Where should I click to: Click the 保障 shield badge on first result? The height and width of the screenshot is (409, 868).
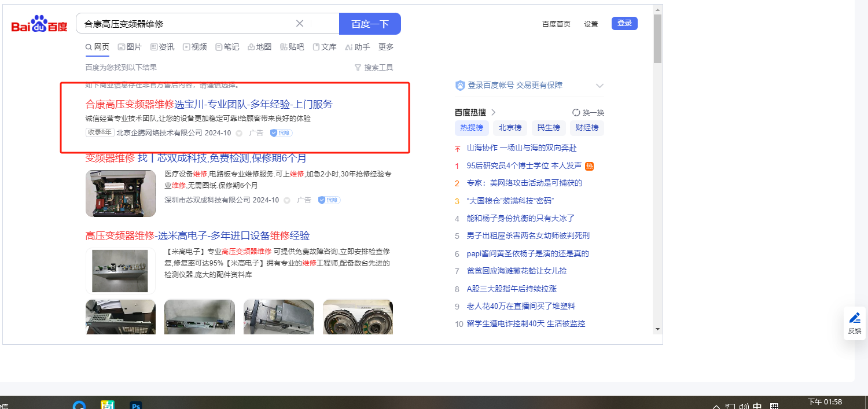(281, 133)
